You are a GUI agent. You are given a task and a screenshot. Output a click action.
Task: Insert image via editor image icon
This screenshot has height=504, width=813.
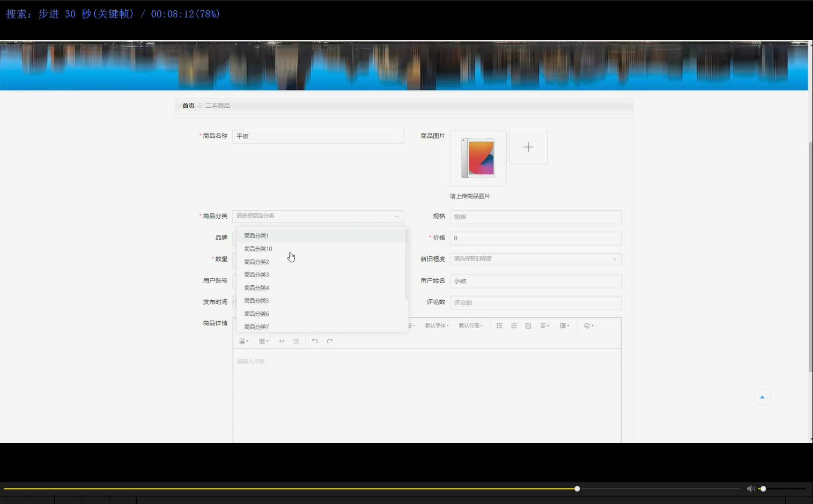[243, 341]
